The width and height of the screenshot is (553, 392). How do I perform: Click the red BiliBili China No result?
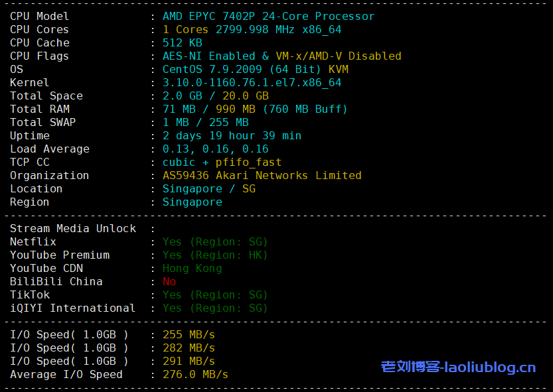tap(169, 281)
